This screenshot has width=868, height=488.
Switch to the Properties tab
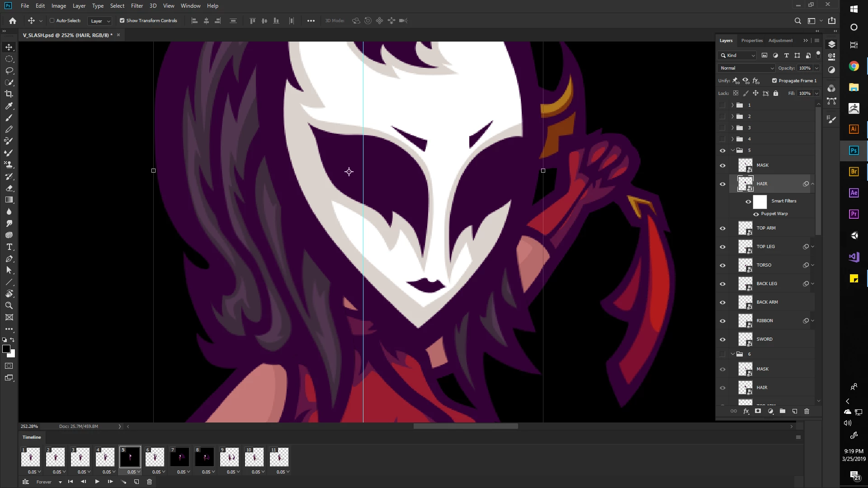pyautogui.click(x=751, y=40)
